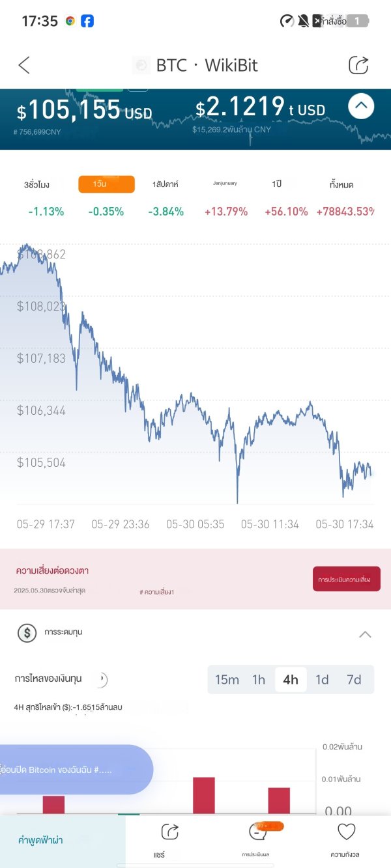Select 1d fund flow interval
Screen dimensions: 391x868
tap(322, 680)
